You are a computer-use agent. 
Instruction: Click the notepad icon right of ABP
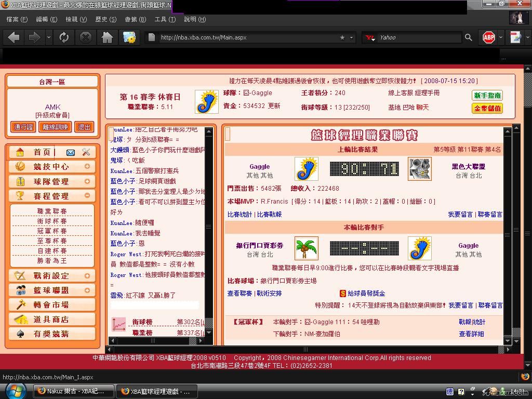tap(515, 37)
